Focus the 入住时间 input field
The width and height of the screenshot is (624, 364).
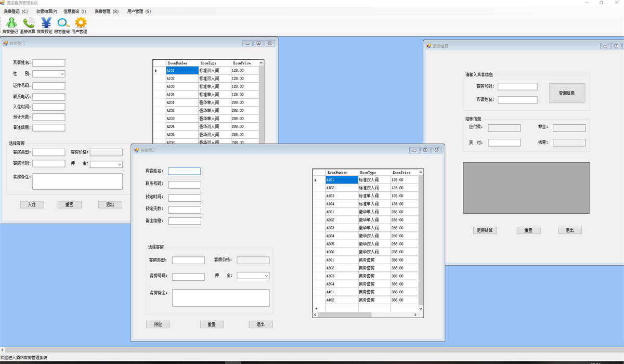tap(49, 107)
